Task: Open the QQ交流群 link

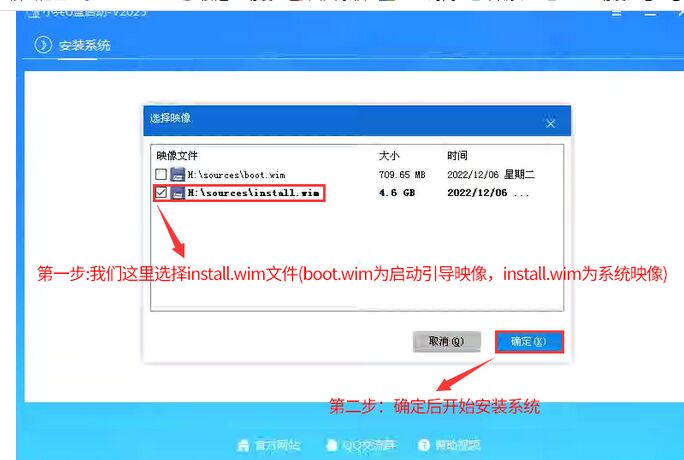Action: coord(369,445)
